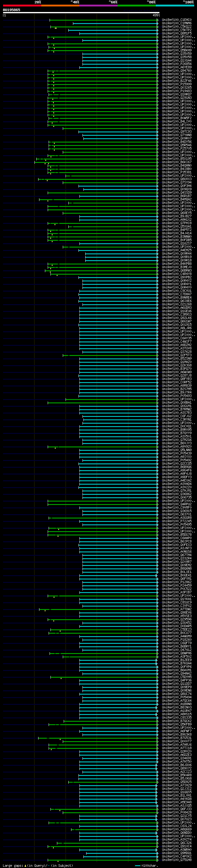
Task: Open hit UniRef100_C1EHC0
Action: [x=176, y=20]
